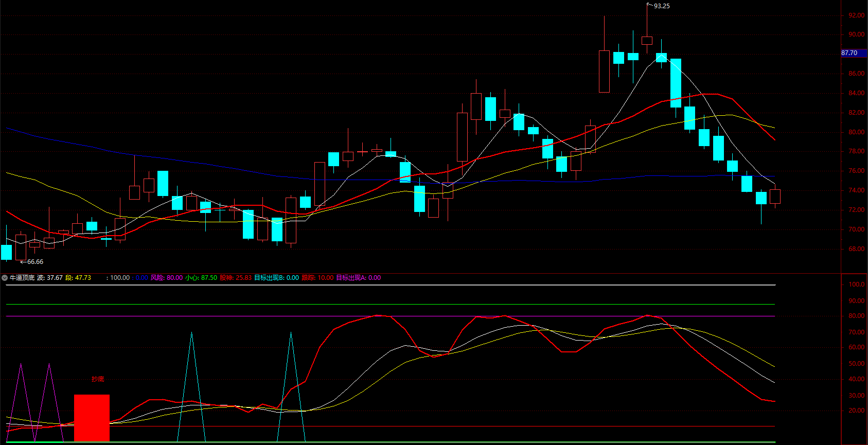
Task: Click the 股神: 25.83 label
Action: pos(236,278)
